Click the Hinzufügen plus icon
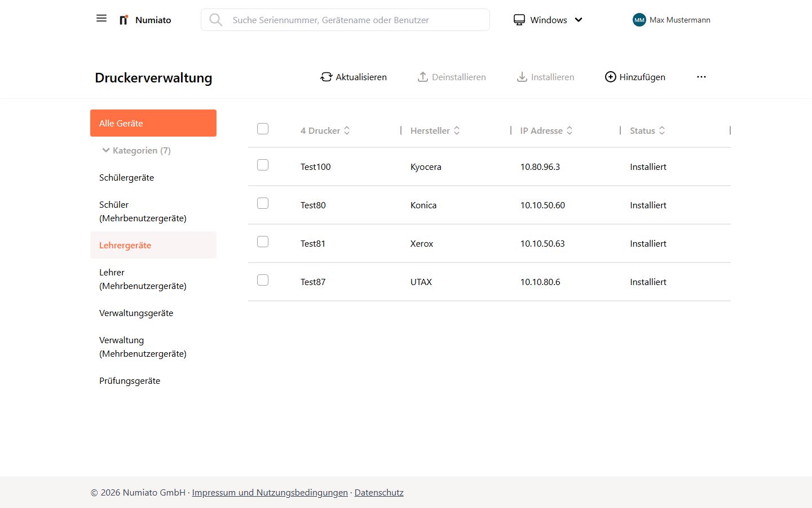Viewport: 812px width, 508px height. 610,77
